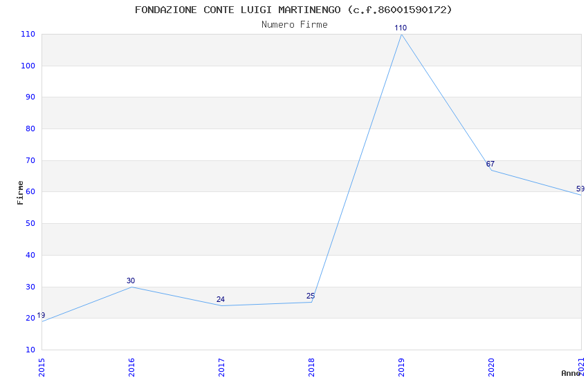This screenshot has width=588, height=380.
Task: Click y-axis tick value 100
Action: click(x=28, y=66)
